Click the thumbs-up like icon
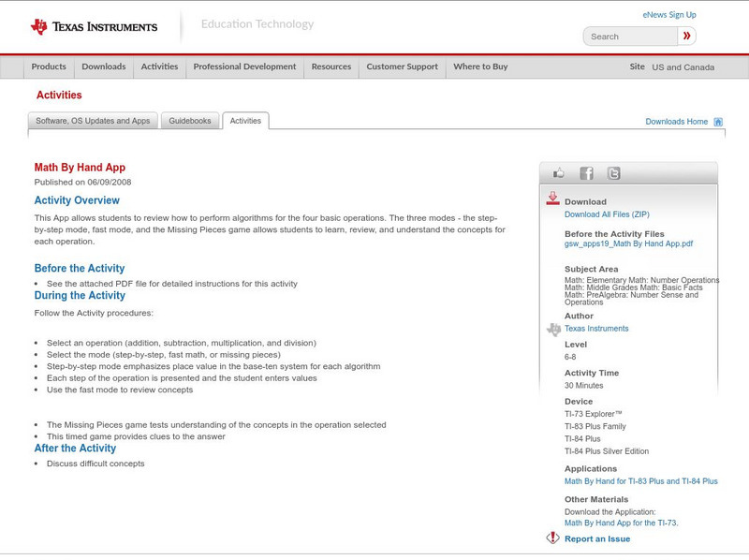 (x=559, y=173)
